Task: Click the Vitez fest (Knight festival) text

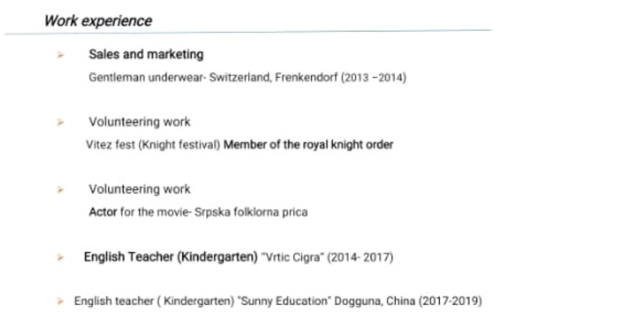Action: tap(153, 145)
